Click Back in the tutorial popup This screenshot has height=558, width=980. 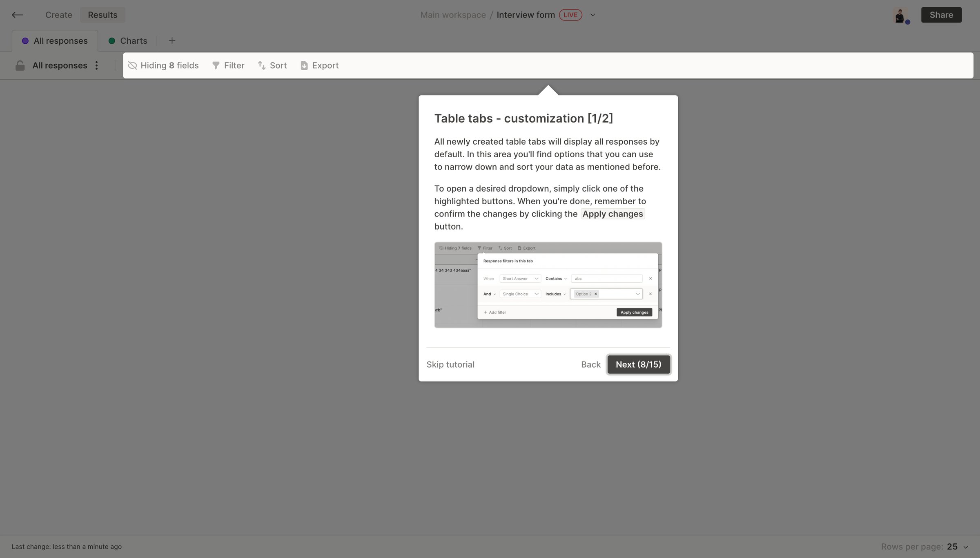(x=591, y=364)
